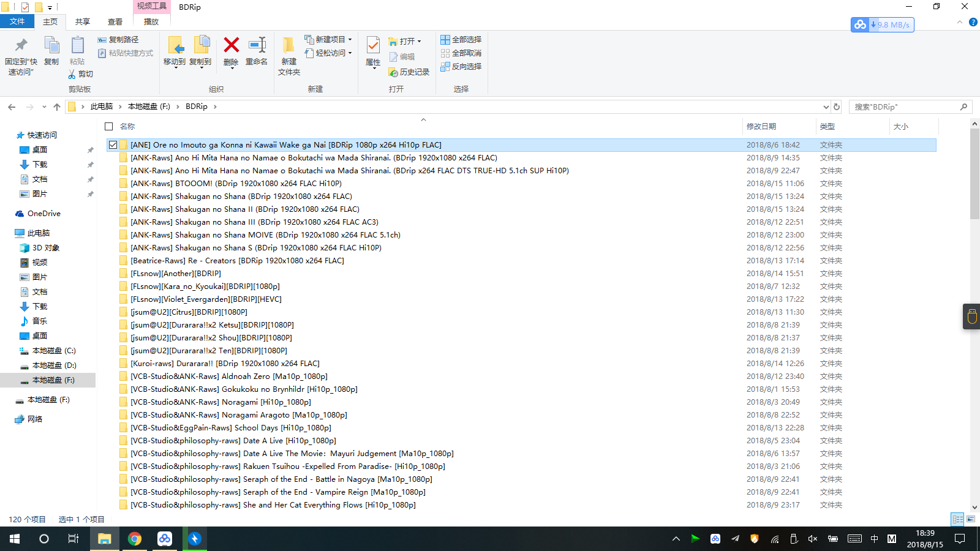Expand the address bar history dropdown
The width and height of the screenshot is (980, 551).
(826, 107)
